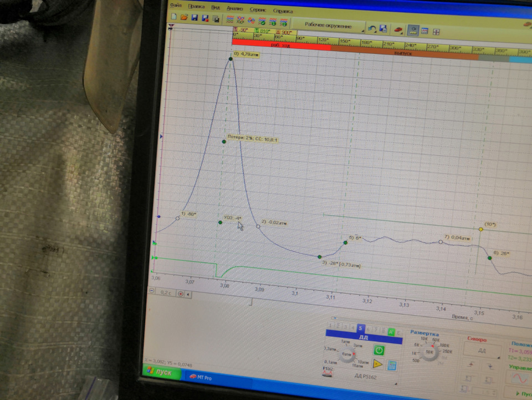Click the blue panel layout toolbar icon
Viewport: 532px width, 400px height.
pos(424,31)
